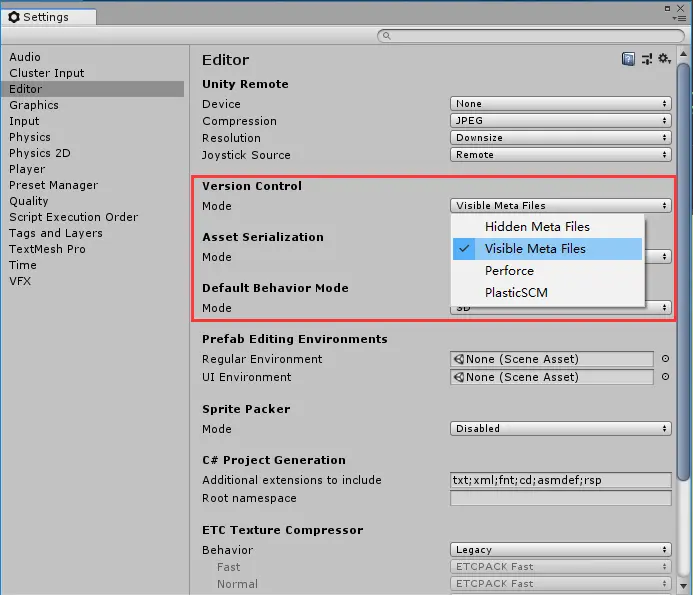Image resolution: width=693 pixels, height=595 pixels.
Task: Click the preset selector sliders icon
Action: (x=647, y=59)
